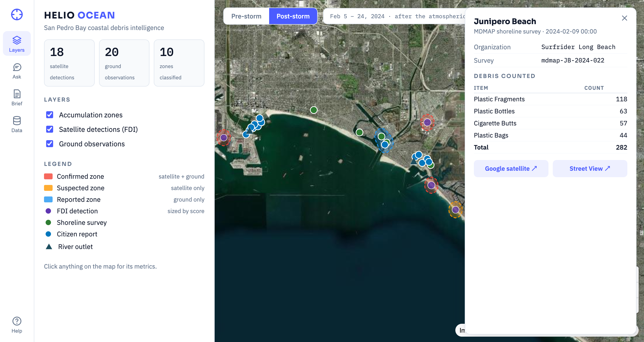Click the Citizen report blue legend dot

pyautogui.click(x=48, y=234)
